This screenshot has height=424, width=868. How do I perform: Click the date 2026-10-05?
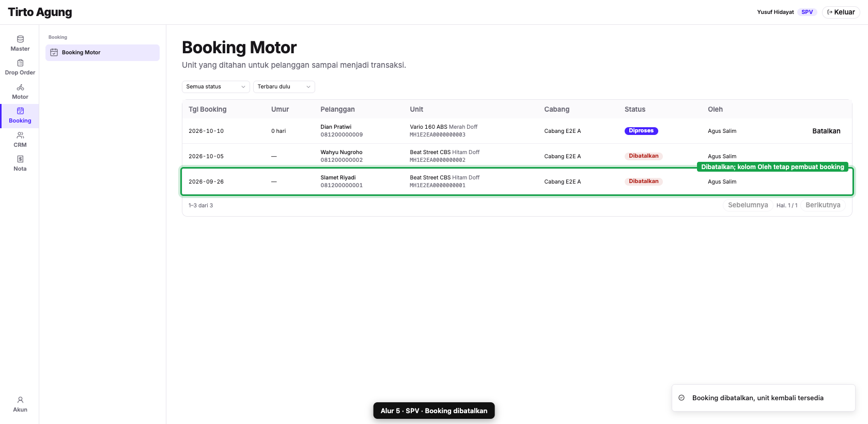point(206,156)
